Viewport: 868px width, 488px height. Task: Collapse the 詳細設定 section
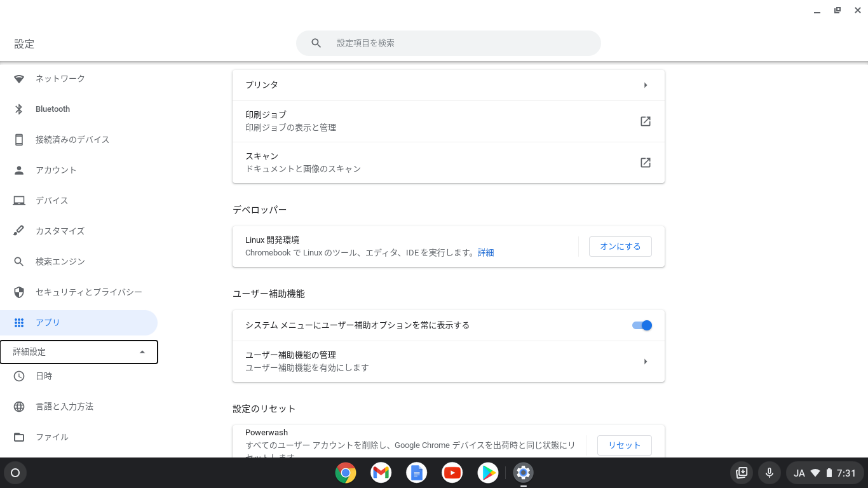79,351
